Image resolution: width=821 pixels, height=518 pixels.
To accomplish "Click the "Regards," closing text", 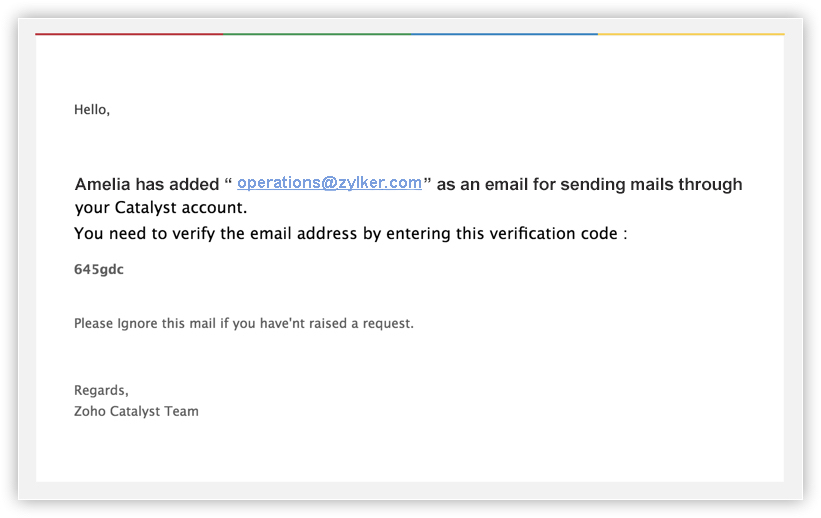I will coord(101,390).
